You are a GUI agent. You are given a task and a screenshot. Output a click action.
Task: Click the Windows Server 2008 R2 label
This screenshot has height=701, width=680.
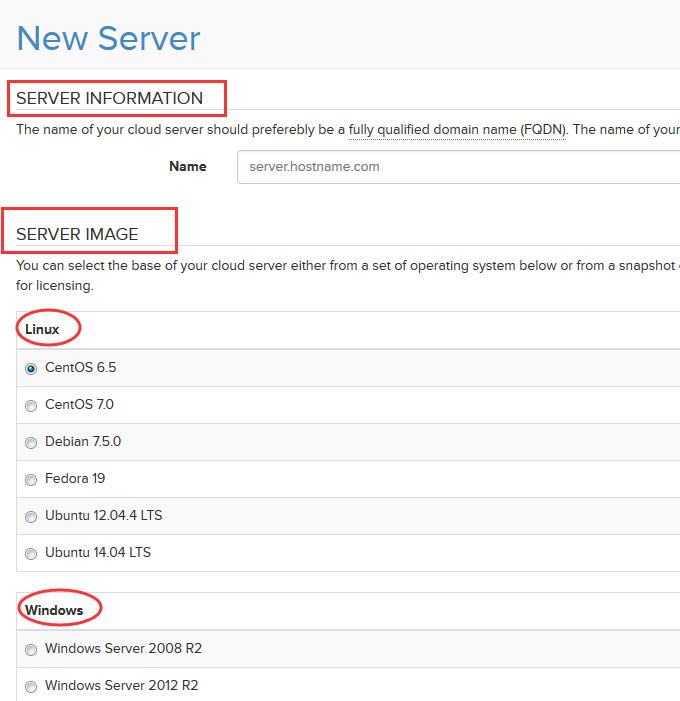tap(123, 648)
